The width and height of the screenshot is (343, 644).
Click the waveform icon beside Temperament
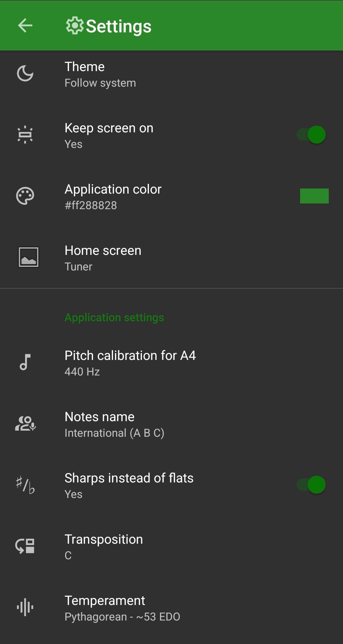[x=25, y=607]
